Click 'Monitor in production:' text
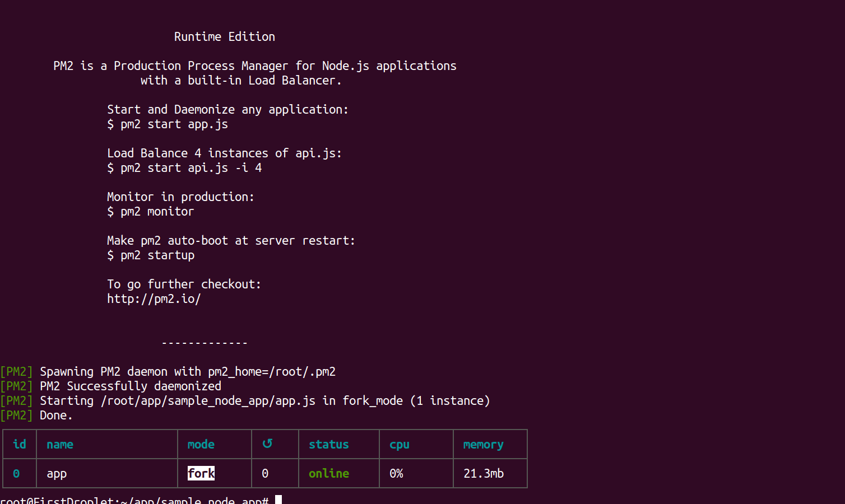This screenshot has width=845, height=504. click(x=181, y=197)
